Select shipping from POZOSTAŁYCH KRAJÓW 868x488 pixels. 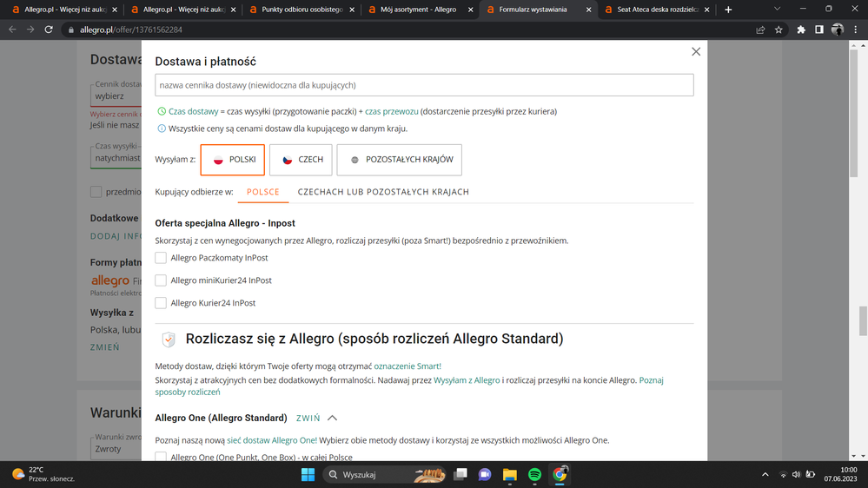click(x=399, y=160)
